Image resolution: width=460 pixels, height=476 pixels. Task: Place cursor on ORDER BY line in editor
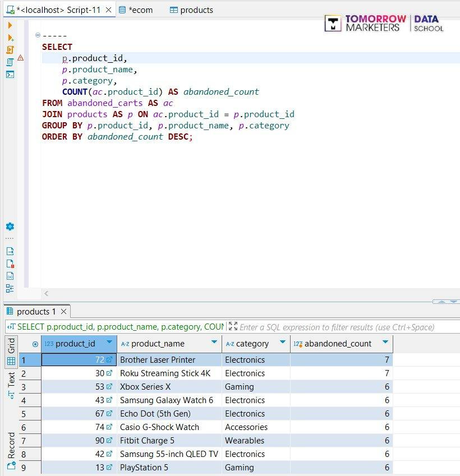pos(117,137)
